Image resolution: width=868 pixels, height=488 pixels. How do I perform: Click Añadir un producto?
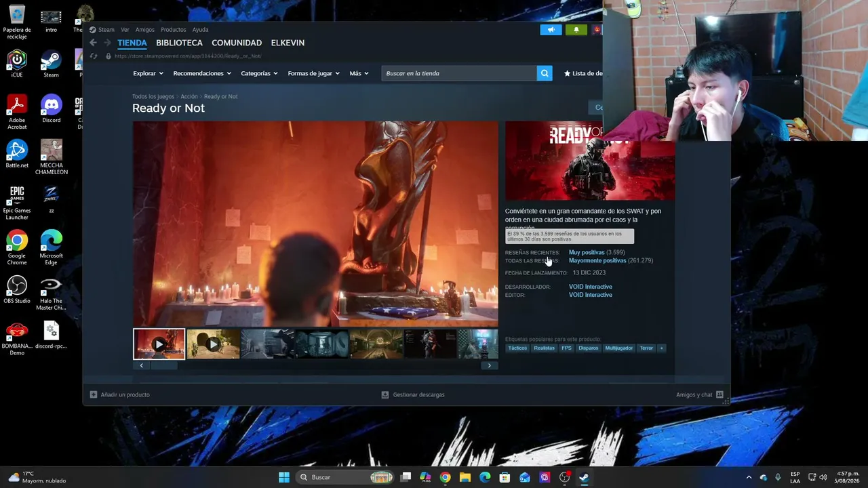120,394
